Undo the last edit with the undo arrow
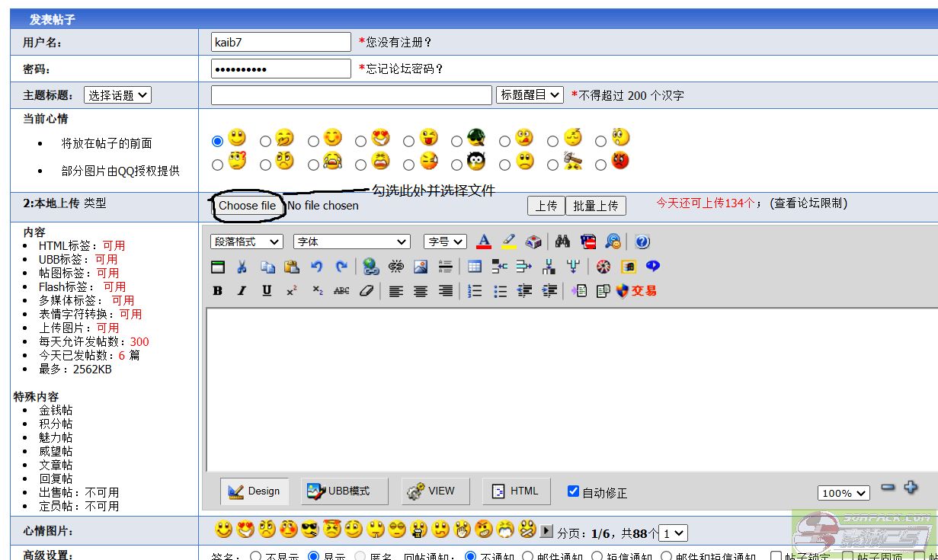This screenshot has height=560, width=938. click(316, 267)
